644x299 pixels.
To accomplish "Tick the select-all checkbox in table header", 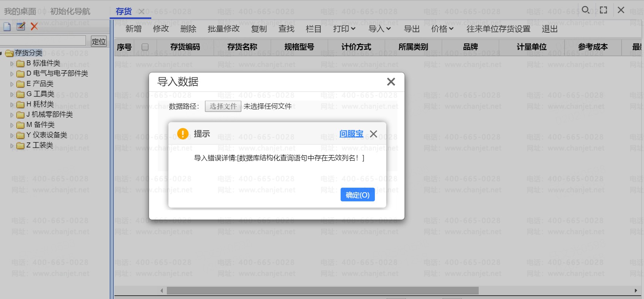I will [145, 47].
